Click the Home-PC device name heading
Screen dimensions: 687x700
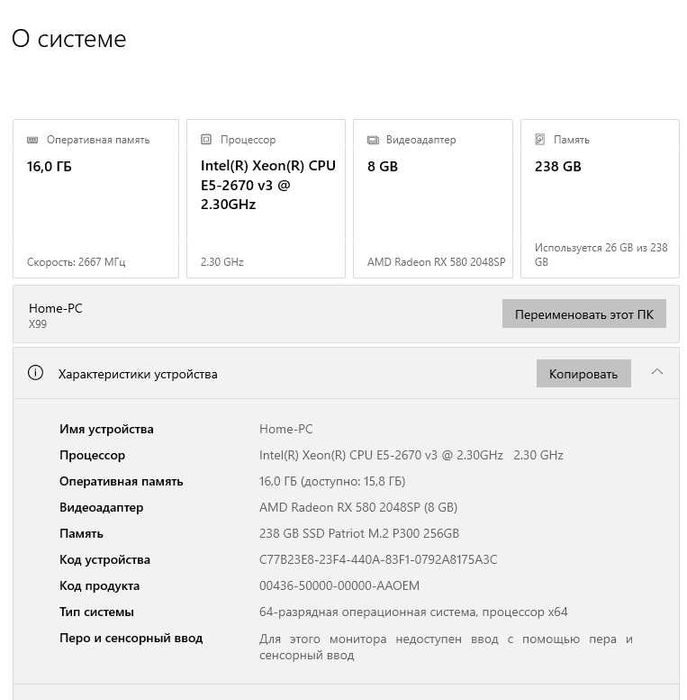tap(56, 308)
